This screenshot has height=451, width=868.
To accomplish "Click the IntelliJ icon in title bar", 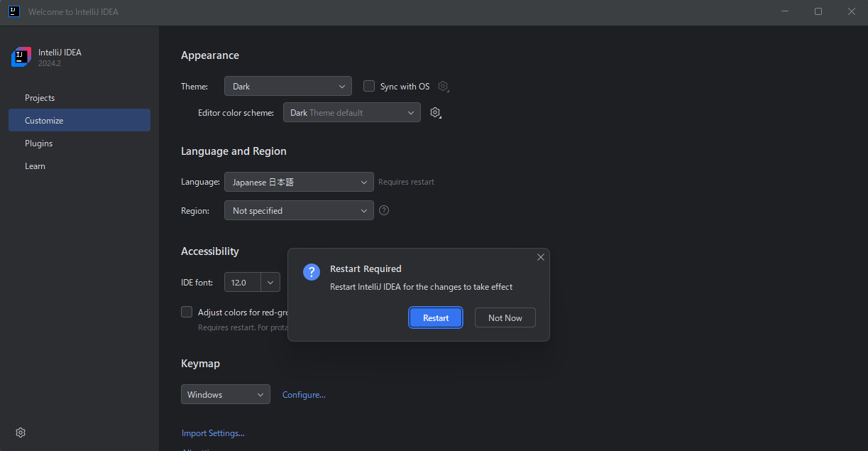I will pos(13,11).
